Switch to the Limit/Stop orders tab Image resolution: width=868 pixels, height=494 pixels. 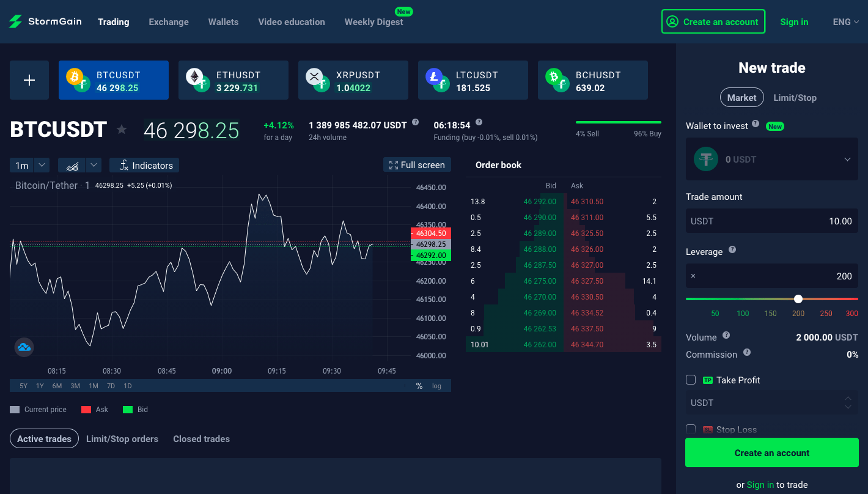[122, 439]
